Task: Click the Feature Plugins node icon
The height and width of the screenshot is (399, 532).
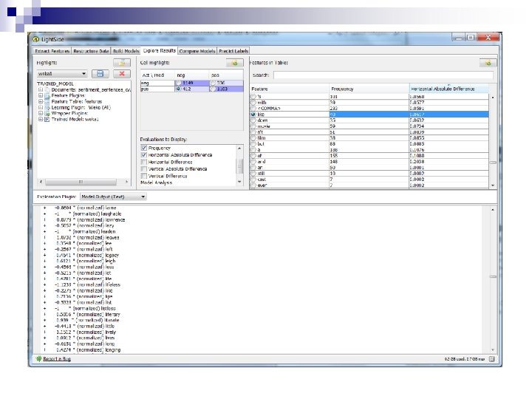Action: point(47,95)
